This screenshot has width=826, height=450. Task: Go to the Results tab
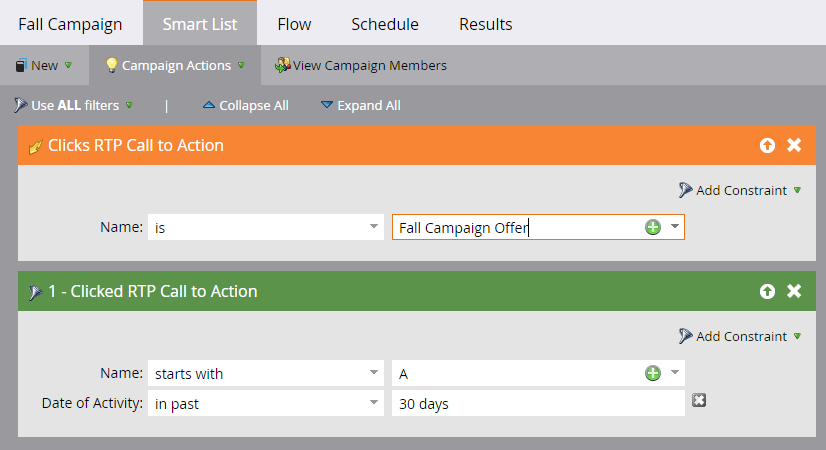(485, 23)
